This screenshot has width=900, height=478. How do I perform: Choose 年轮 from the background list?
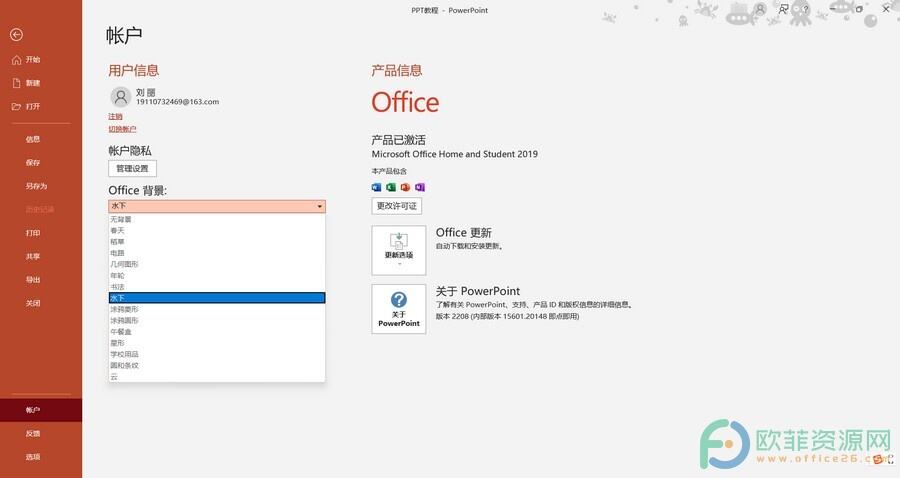217,275
